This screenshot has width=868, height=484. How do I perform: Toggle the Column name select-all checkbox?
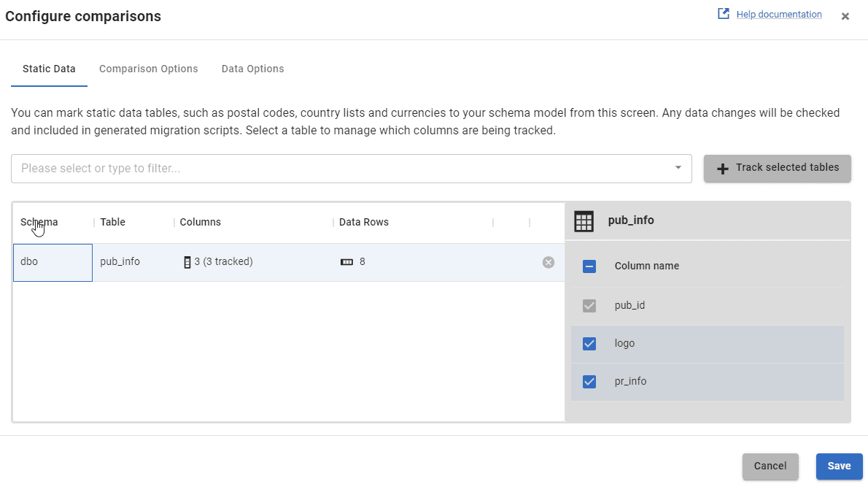click(589, 266)
